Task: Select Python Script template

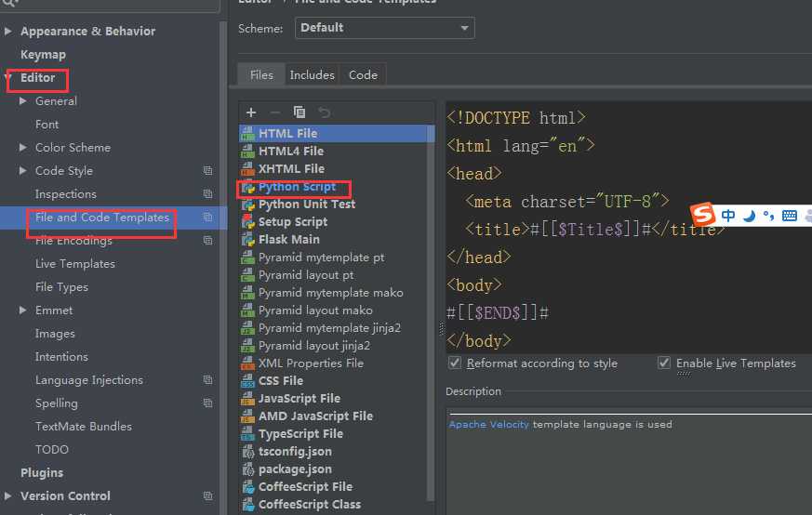Action: (297, 187)
